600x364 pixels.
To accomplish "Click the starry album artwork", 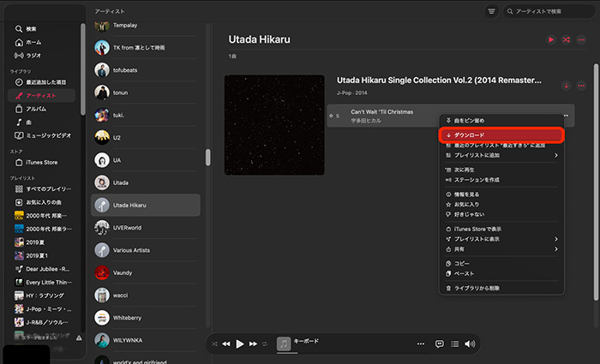I will (274, 125).
